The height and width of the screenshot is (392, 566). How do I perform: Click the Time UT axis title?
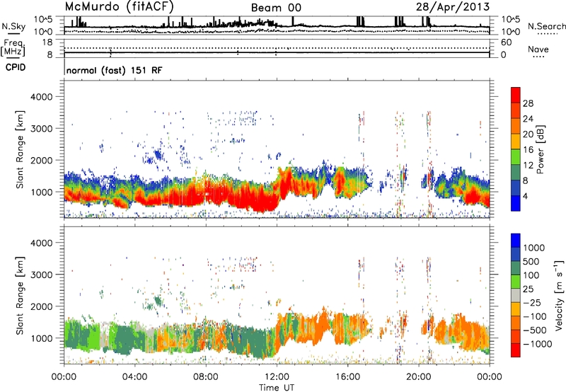277,388
